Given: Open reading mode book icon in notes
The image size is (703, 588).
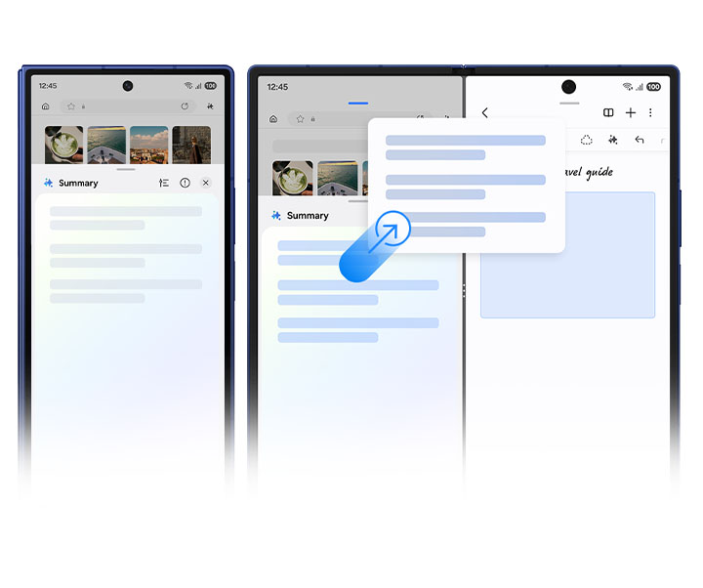Looking at the screenshot, I should click(x=608, y=113).
